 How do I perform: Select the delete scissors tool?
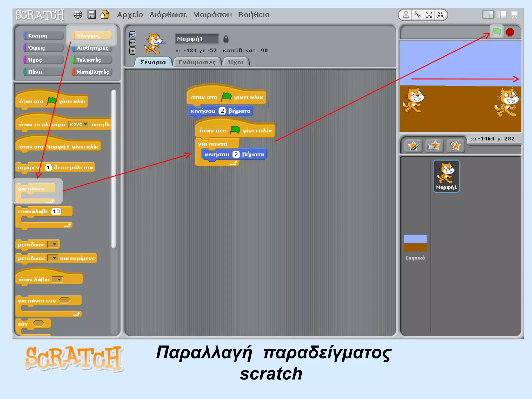(x=417, y=15)
